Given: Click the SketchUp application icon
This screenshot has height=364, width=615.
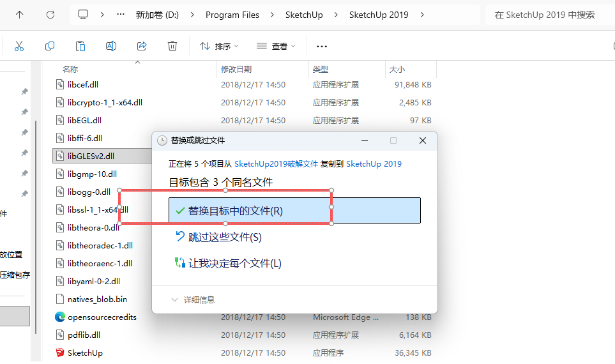Looking at the screenshot, I should coord(59,353).
